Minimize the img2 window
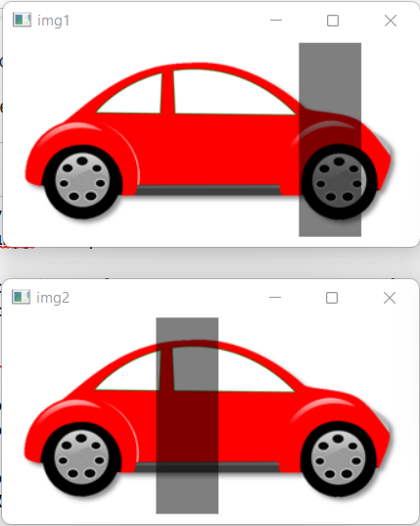420x526 pixels. 275,298
